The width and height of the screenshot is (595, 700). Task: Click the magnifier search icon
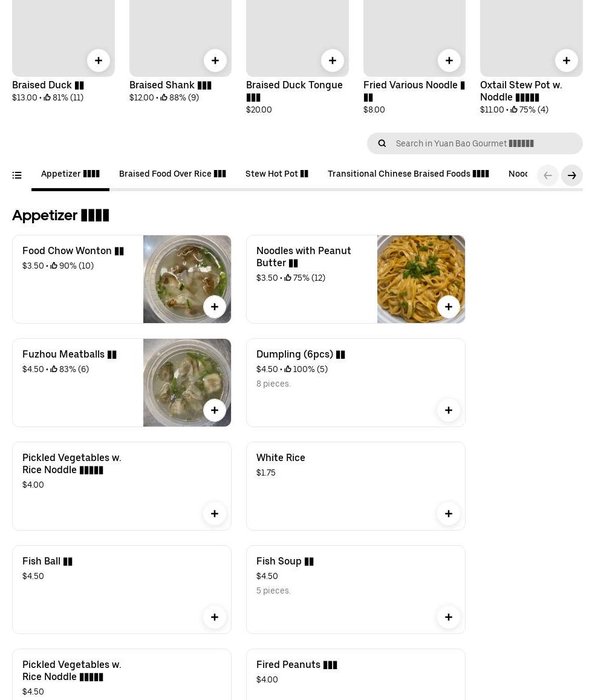point(382,143)
